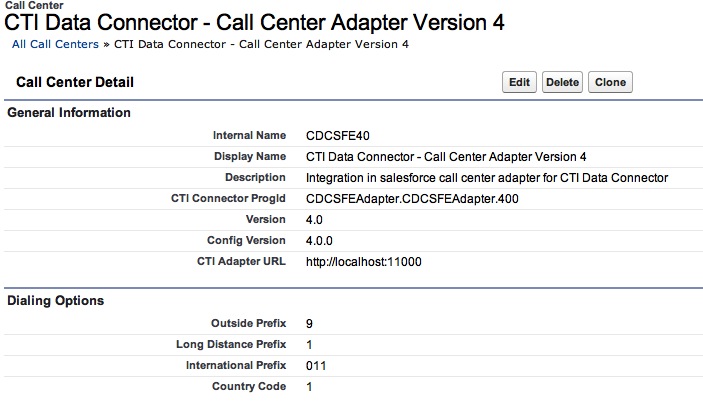Click the Call Center Detail header
The image size is (703, 401).
tap(75, 82)
